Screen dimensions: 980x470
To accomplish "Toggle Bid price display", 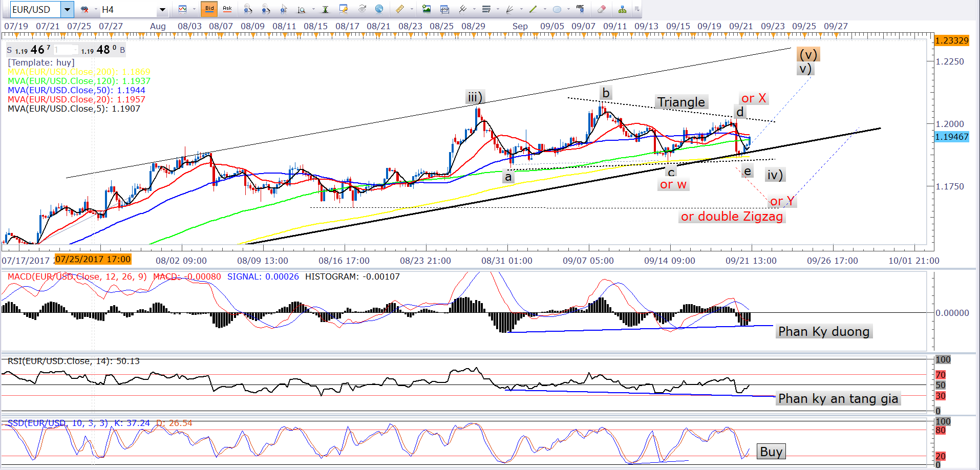I will (x=209, y=9).
